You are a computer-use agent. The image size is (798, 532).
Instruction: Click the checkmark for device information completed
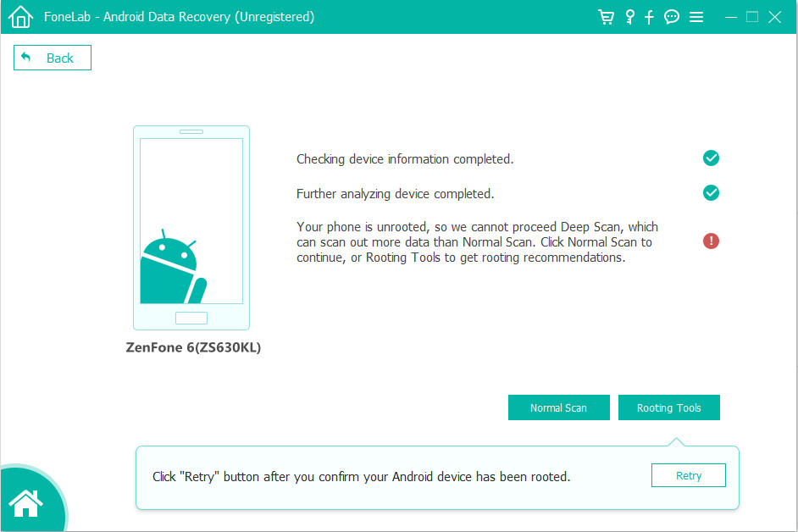[711, 158]
